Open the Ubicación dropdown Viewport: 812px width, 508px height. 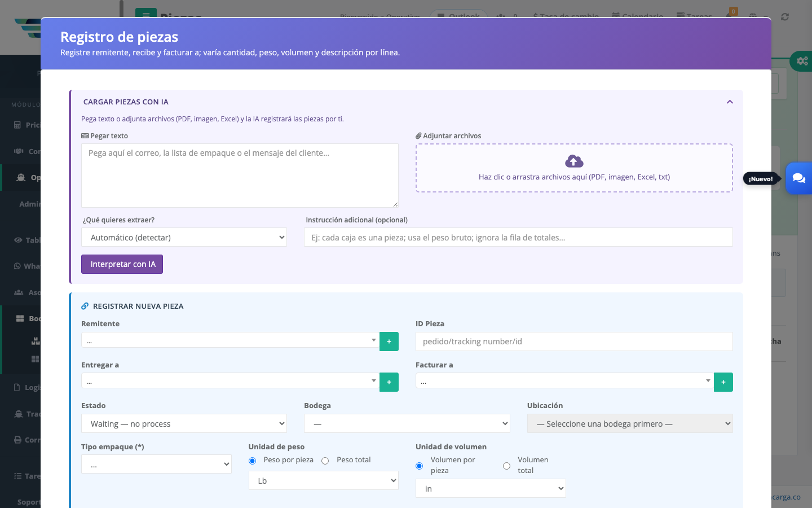630,423
